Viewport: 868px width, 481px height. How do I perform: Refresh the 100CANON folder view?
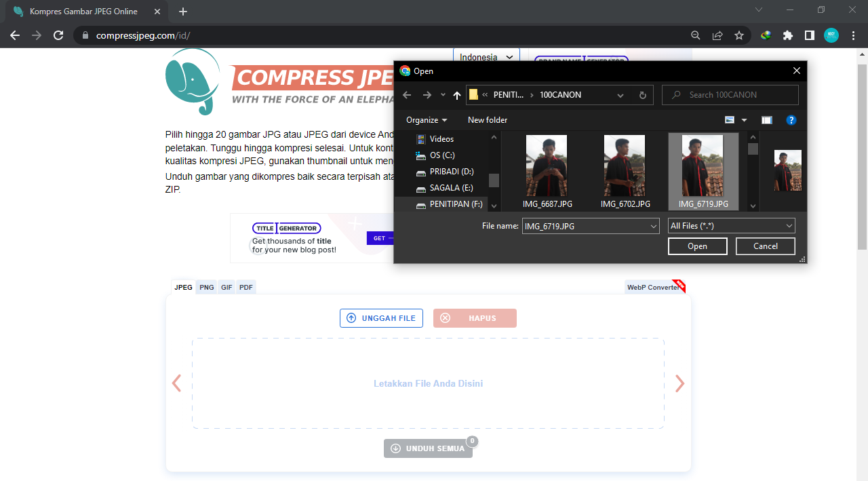[x=643, y=95]
